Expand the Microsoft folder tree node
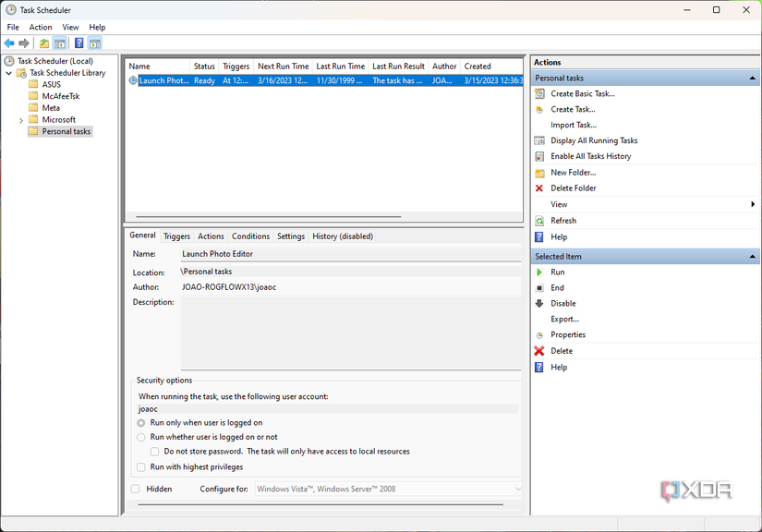The image size is (762, 532). 21,120
